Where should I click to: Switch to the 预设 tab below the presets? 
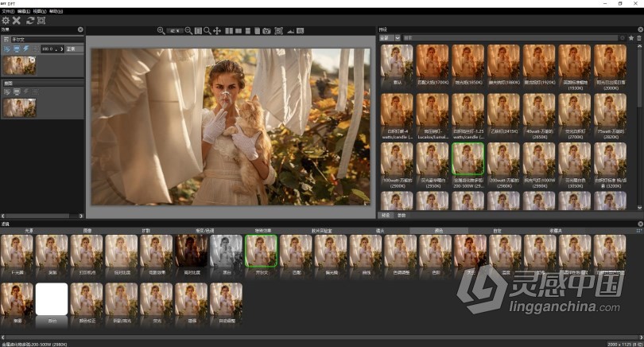(x=386, y=216)
